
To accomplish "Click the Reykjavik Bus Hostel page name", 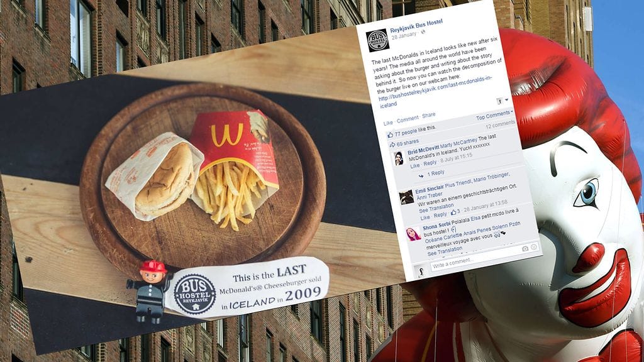I will click(x=416, y=26).
